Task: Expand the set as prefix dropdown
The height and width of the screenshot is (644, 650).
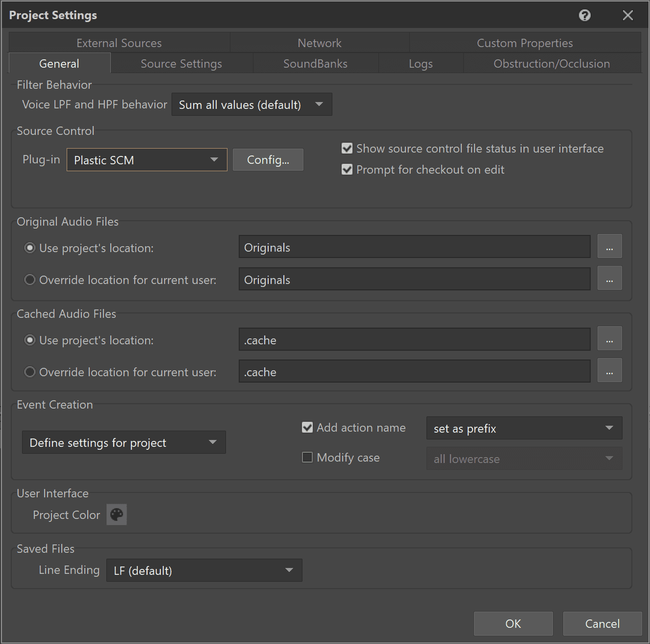Action: (524, 428)
